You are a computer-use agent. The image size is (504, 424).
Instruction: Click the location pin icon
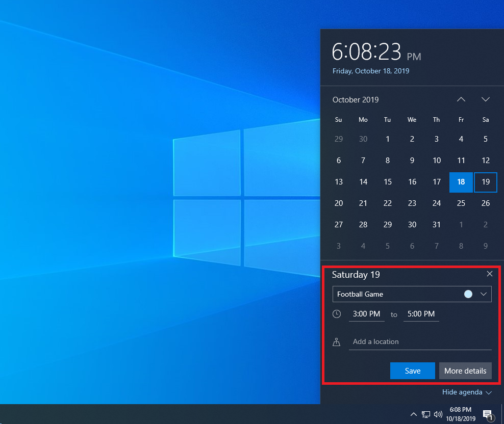[x=337, y=341]
